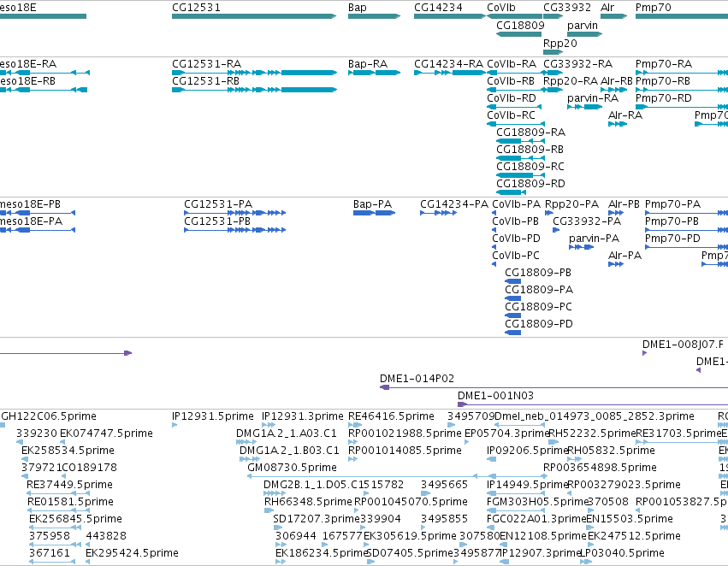Screen dimensions: 728x566
Task: Select the Rpp20-RA transcript
Action: pos(553,90)
